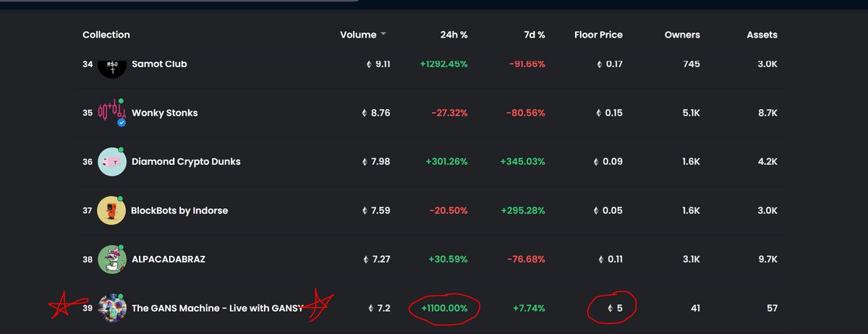This screenshot has height=334, width=868.
Task: Click the 57 assets value
Action: 772,308
